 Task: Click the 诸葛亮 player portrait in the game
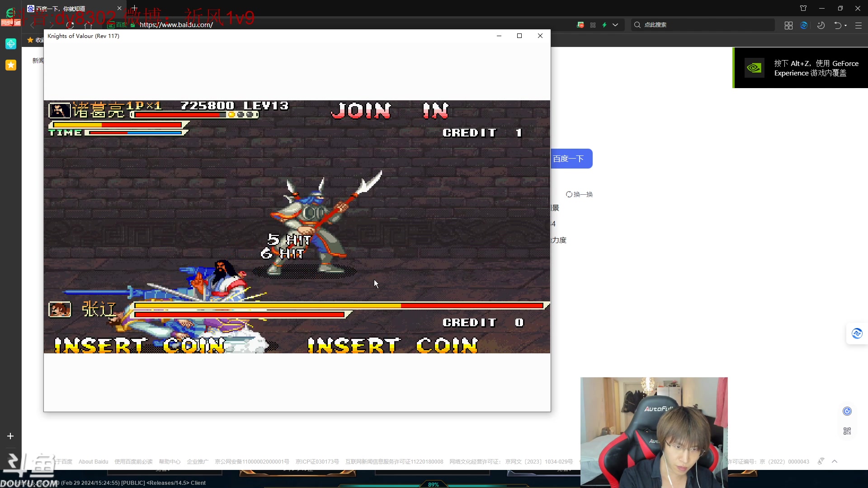pos(60,110)
